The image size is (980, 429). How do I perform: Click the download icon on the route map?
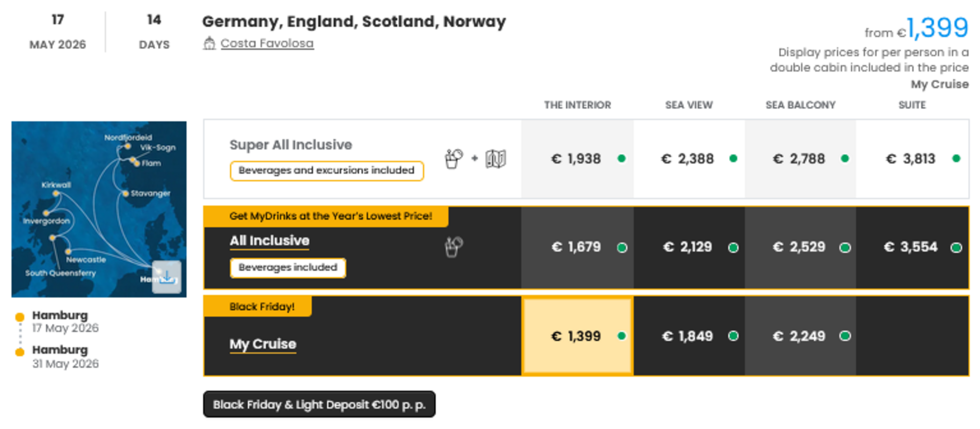click(167, 277)
